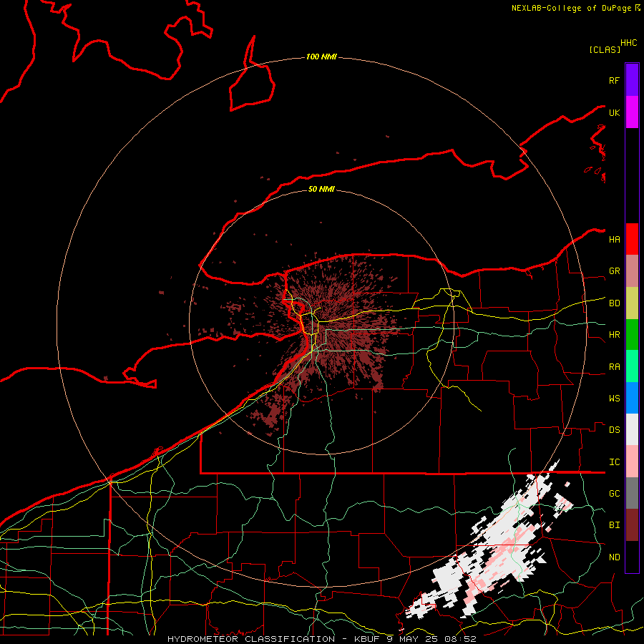Click the DS white legend swatch

(632, 429)
